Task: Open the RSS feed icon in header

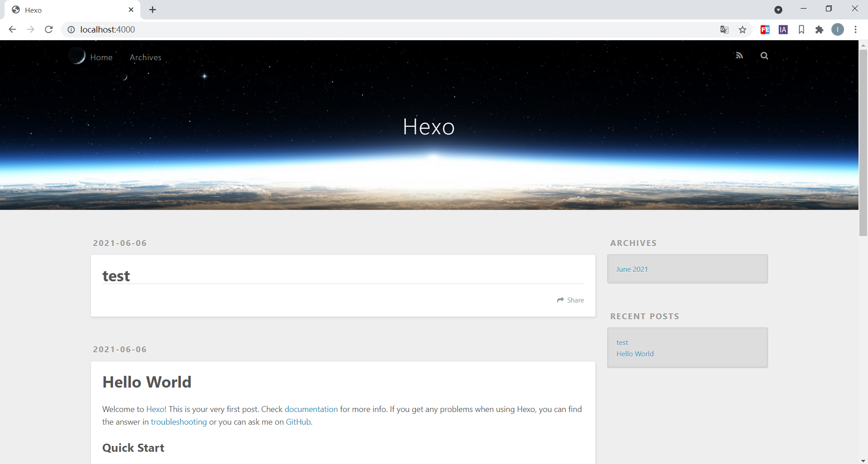Action: pos(739,56)
